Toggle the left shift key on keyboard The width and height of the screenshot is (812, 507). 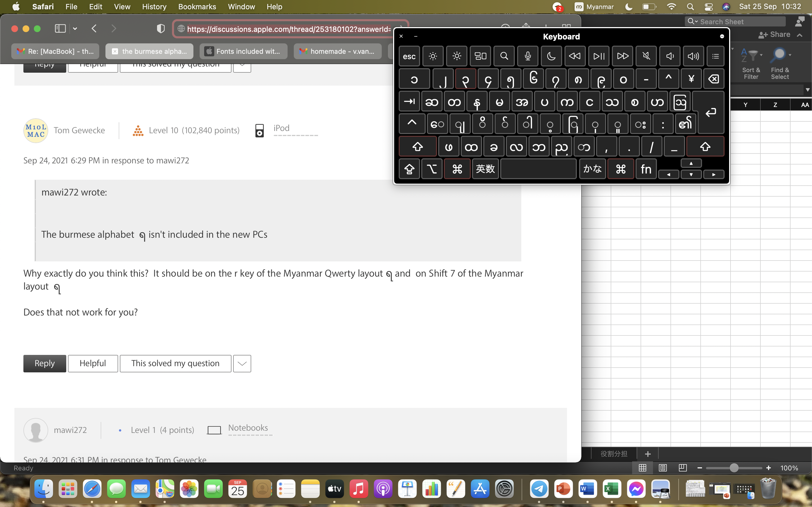pyautogui.click(x=417, y=146)
